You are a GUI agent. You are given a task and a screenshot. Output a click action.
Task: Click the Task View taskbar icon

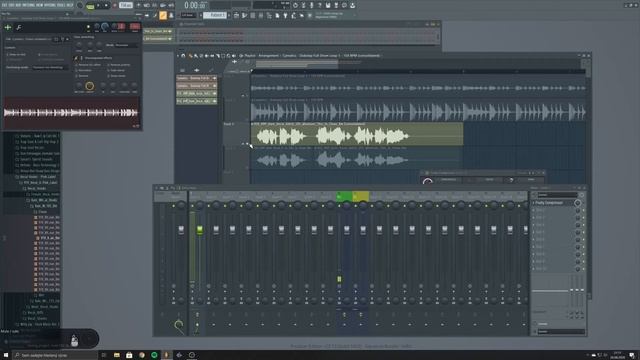104,355
